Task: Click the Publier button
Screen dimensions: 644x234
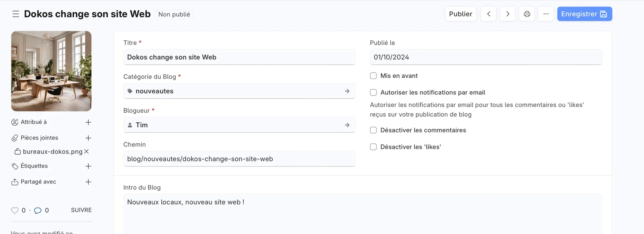Action: click(460, 14)
